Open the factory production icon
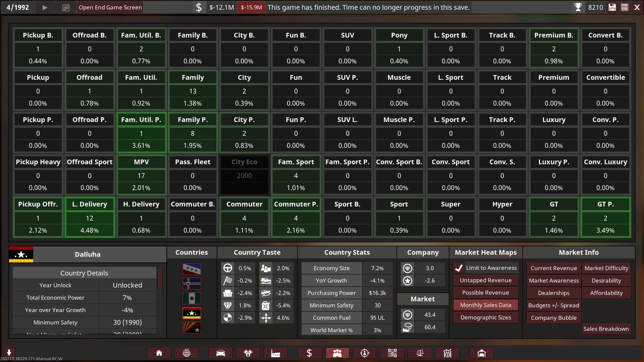This screenshot has height=362, width=644. [x=275, y=353]
